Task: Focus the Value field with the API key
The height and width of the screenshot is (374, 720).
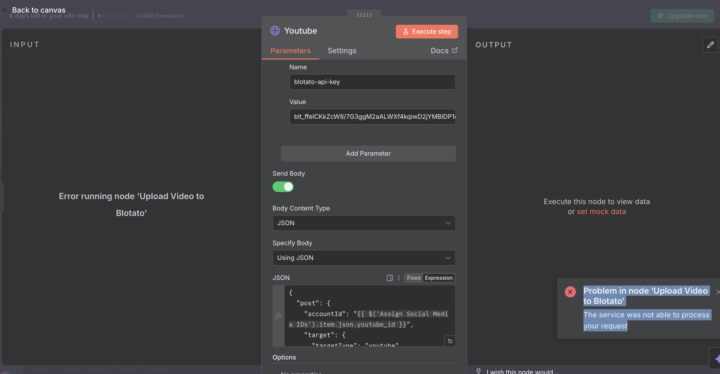Action: (x=372, y=117)
